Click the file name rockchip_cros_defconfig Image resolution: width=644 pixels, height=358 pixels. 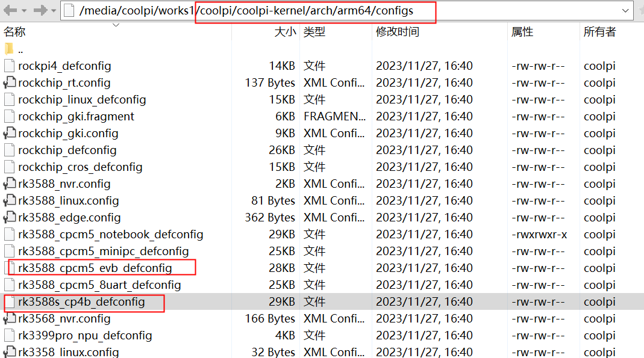point(80,167)
